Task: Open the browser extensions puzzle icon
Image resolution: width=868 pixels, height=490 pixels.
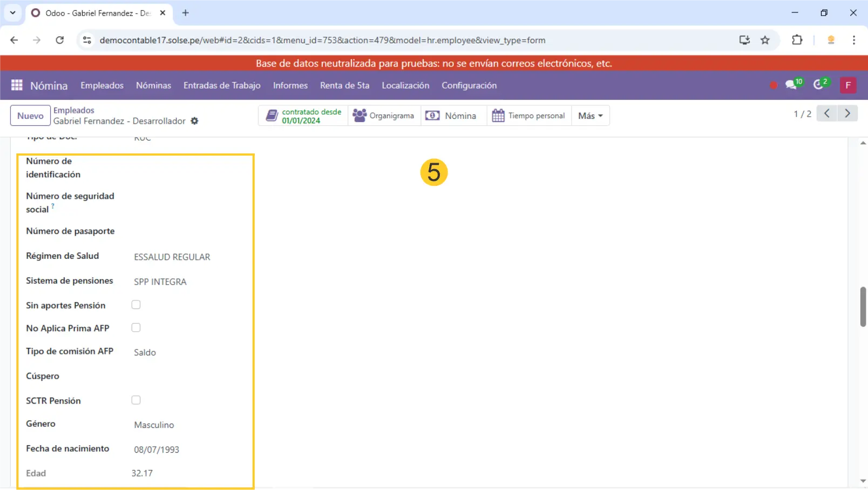Action: (x=797, y=40)
